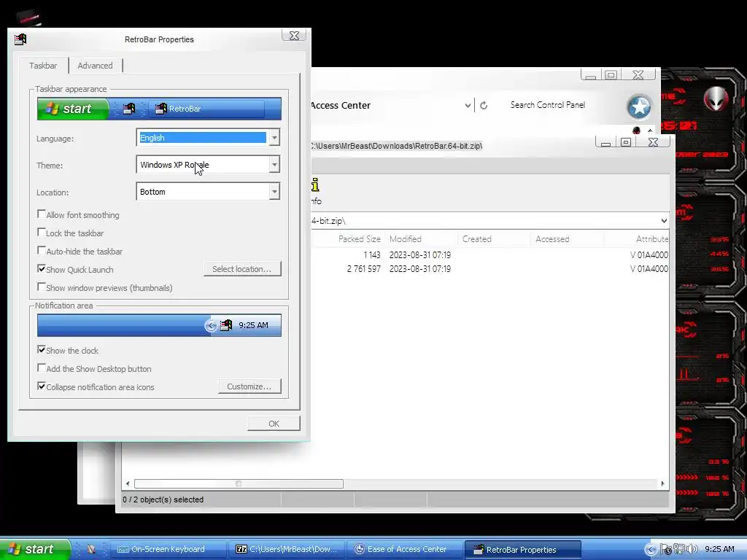Select the row with packed size 2 761 597
The height and width of the screenshot is (560, 747).
click(490, 269)
